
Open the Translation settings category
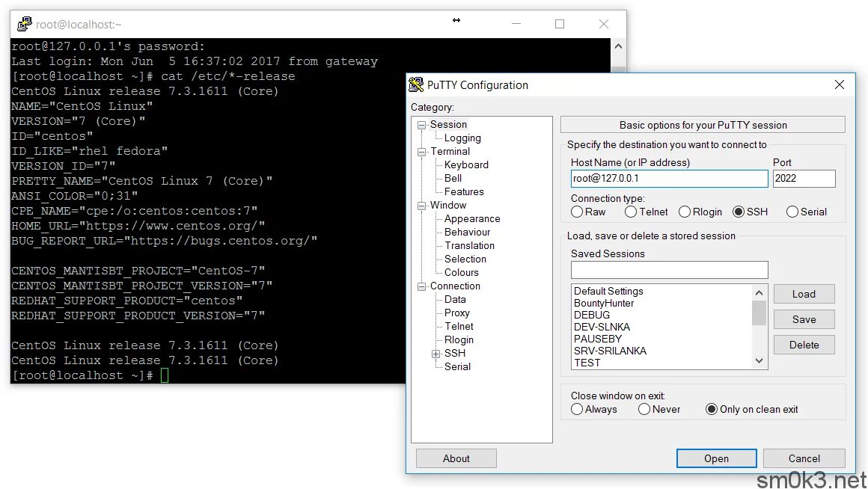click(x=469, y=245)
